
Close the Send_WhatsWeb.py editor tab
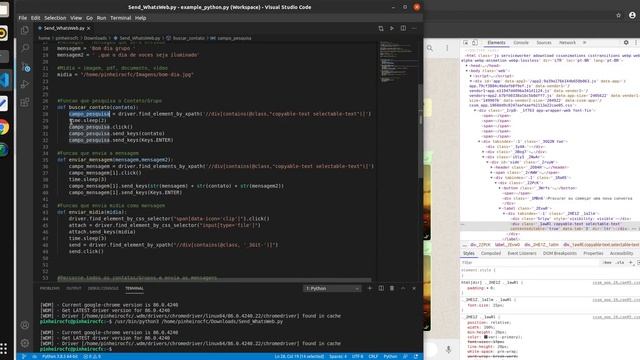click(x=89, y=28)
